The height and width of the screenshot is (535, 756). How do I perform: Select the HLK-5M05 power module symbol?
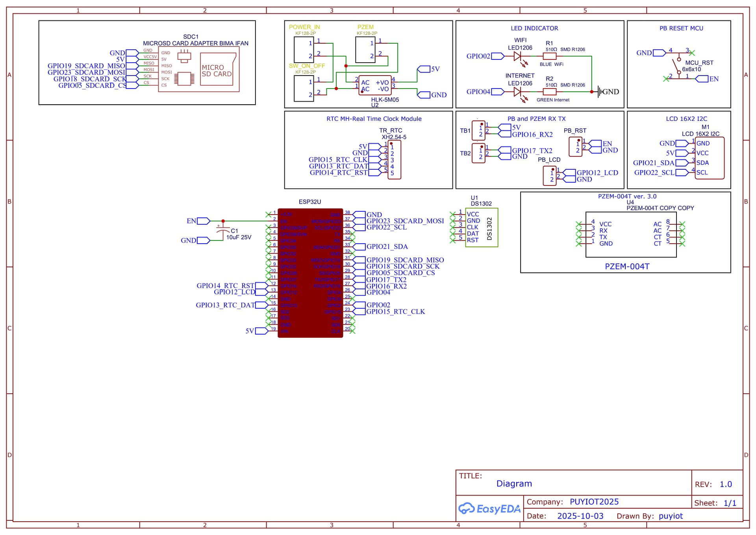click(375, 85)
